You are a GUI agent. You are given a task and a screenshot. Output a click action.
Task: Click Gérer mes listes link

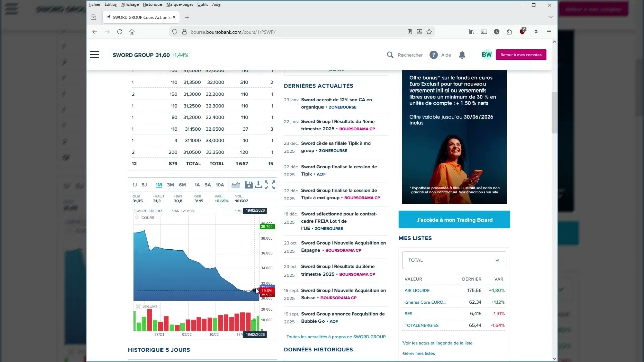(x=419, y=353)
